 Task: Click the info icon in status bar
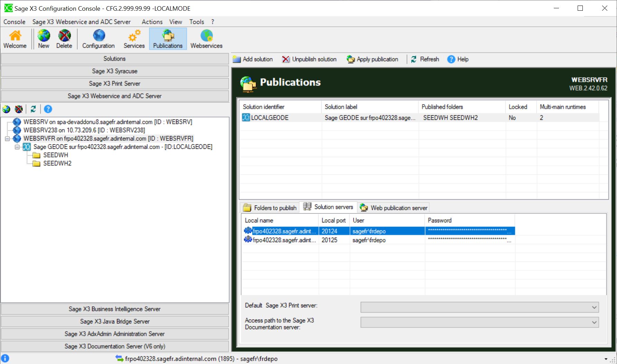click(x=5, y=358)
